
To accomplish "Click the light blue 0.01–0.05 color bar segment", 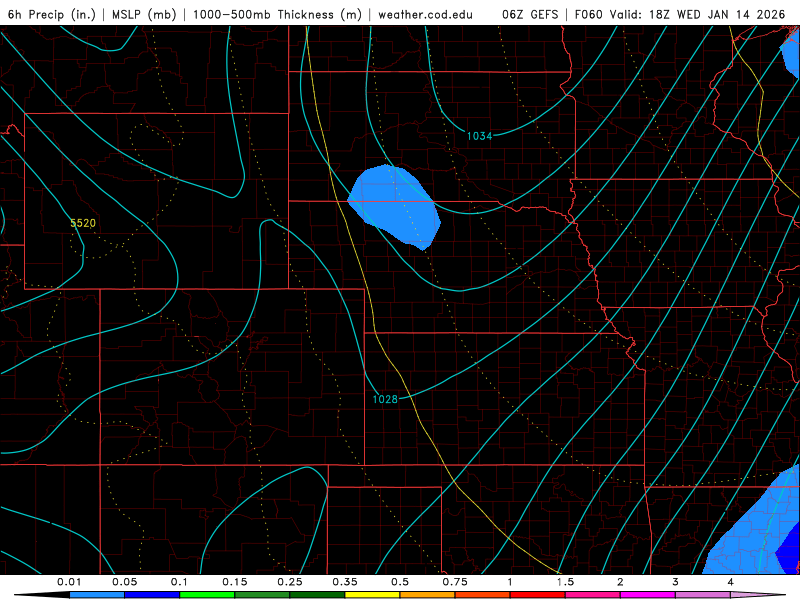I will (97, 595).
